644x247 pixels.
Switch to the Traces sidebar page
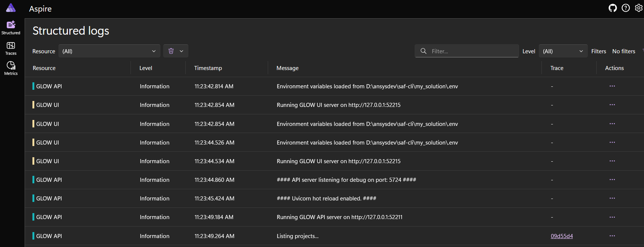11,48
